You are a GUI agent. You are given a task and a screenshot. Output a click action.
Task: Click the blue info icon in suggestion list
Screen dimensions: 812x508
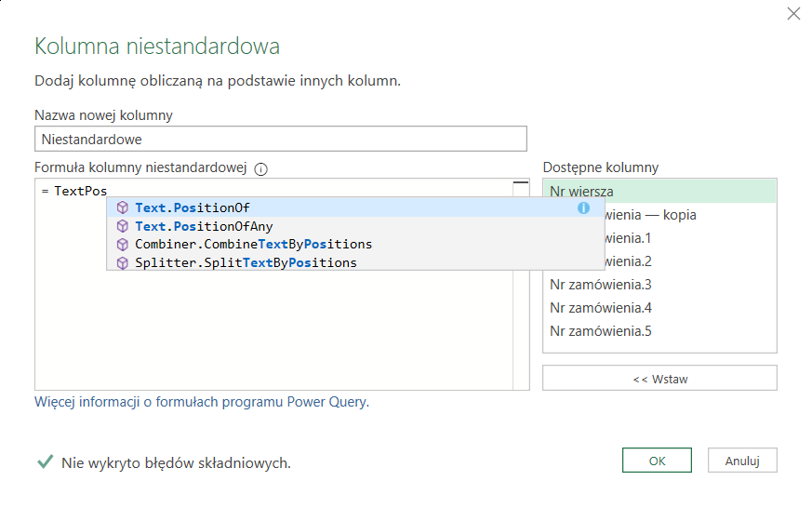(x=583, y=207)
